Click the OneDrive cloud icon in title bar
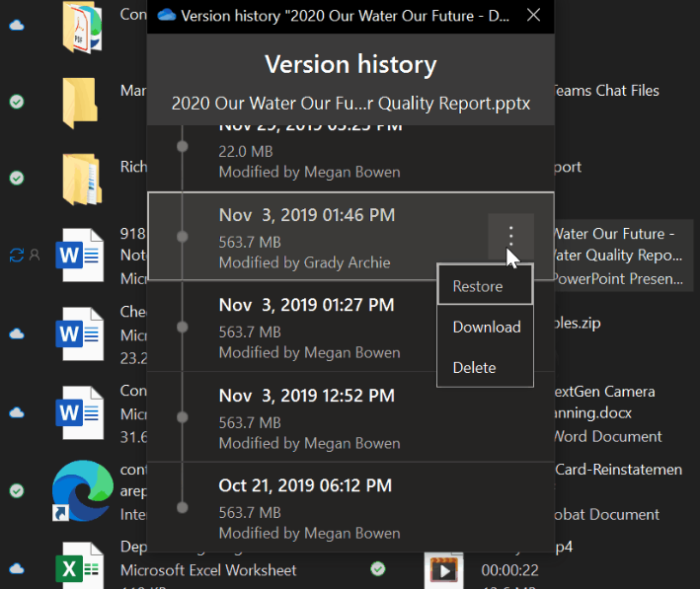The width and height of the screenshot is (700, 589). click(166, 15)
